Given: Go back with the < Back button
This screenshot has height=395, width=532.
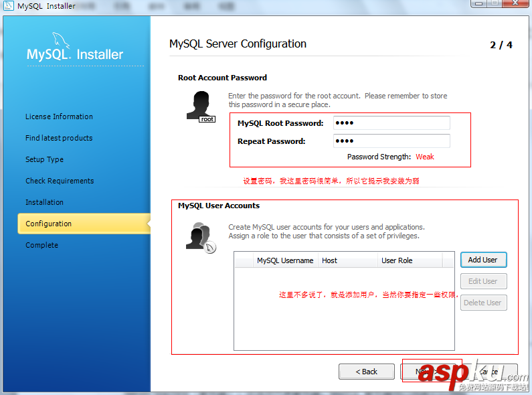Looking at the screenshot, I should coord(367,372).
